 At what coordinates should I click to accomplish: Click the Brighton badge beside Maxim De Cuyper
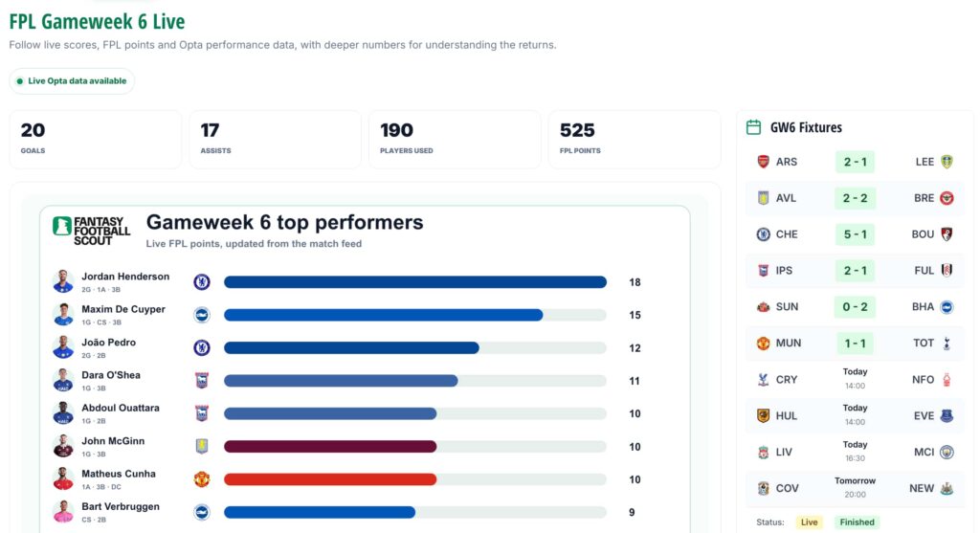202,315
